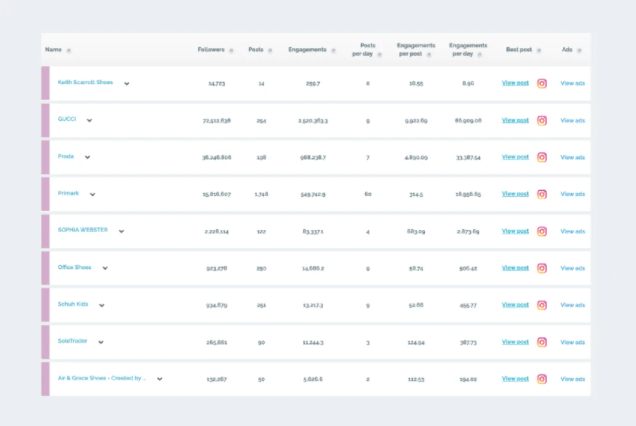Click the sort icon beside Followers header
Viewport: 636px width, 426px height.
[x=231, y=50]
